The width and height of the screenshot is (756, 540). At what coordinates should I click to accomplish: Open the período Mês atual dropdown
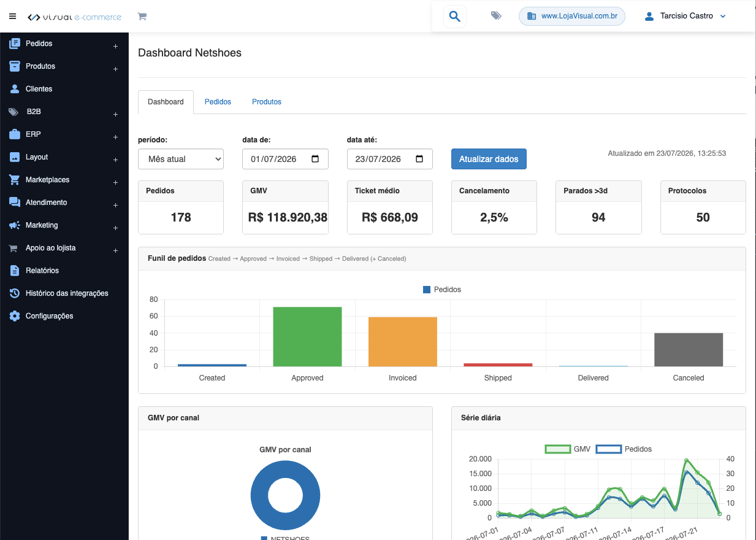(181, 159)
